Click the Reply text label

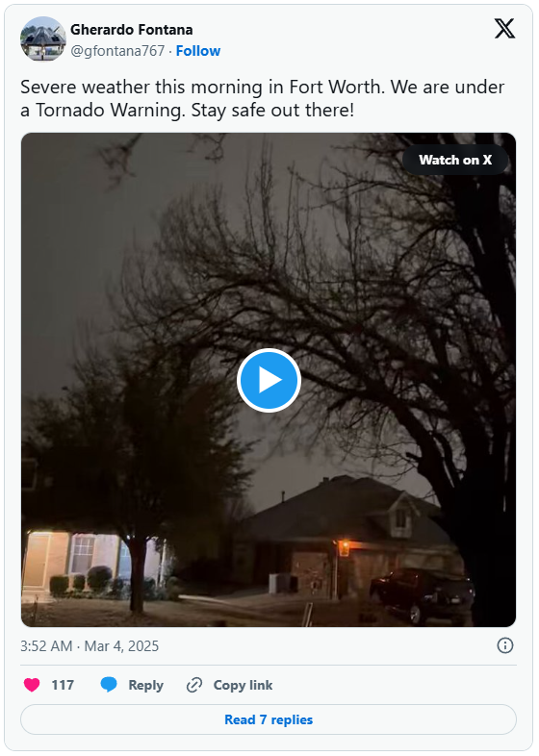click(x=145, y=685)
